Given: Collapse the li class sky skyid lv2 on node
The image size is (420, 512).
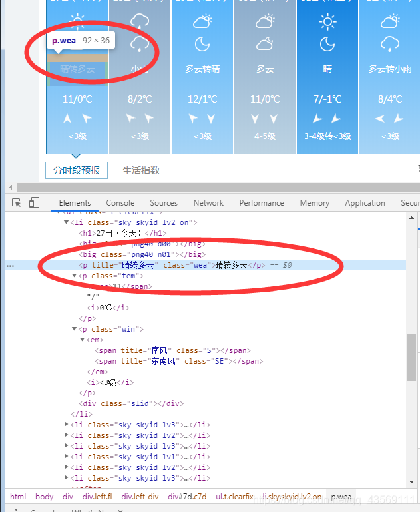Looking at the screenshot, I should [x=67, y=222].
